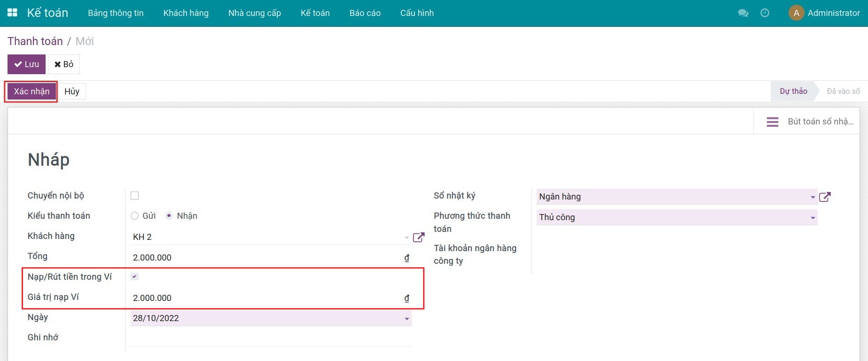Click the Administrator avatar icon
This screenshot has height=361, width=868.
coord(796,13)
